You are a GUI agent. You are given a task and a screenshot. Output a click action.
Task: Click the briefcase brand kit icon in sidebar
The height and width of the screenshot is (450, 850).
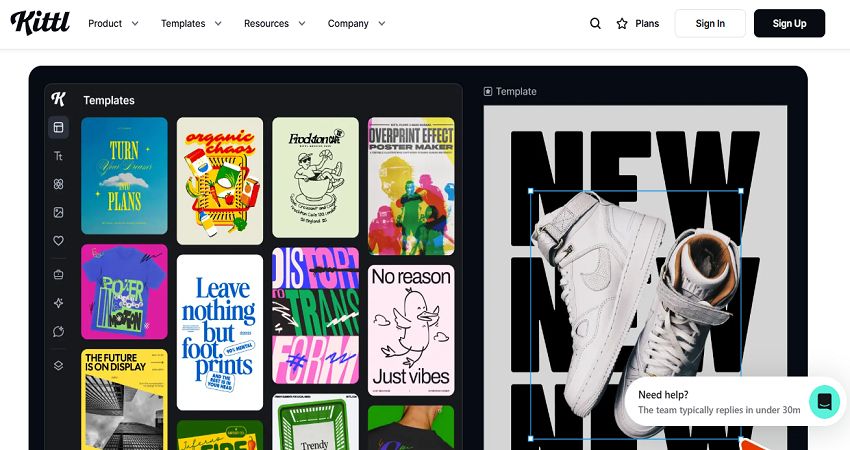(59, 275)
